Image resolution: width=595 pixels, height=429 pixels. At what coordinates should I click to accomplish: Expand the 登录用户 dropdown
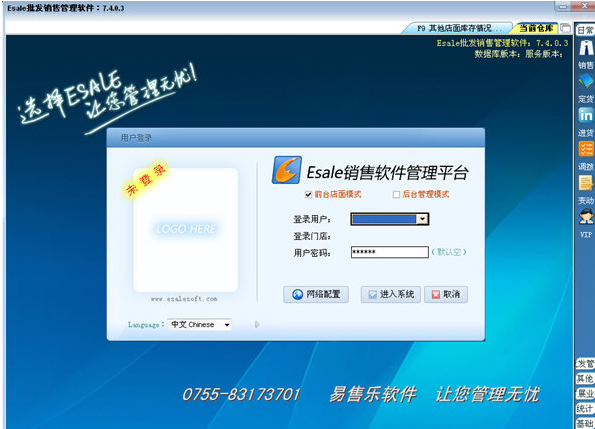(422, 219)
